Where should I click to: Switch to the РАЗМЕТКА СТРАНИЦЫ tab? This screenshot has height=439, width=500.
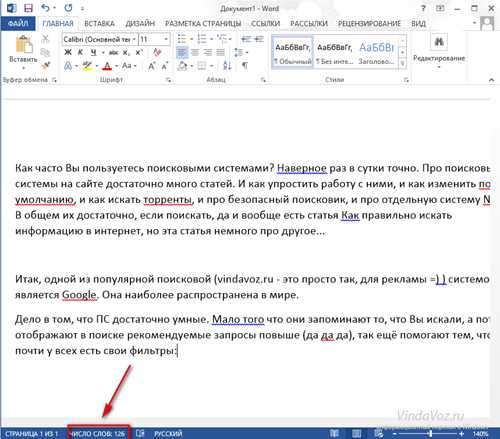[x=203, y=24]
